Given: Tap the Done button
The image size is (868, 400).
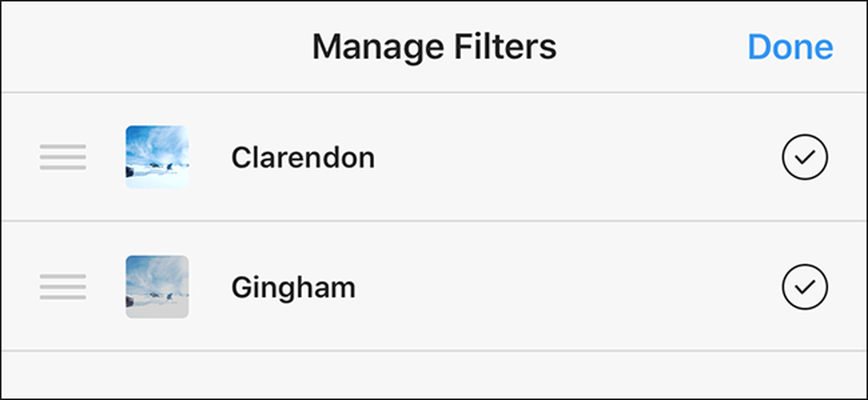Looking at the screenshot, I should click(x=790, y=47).
